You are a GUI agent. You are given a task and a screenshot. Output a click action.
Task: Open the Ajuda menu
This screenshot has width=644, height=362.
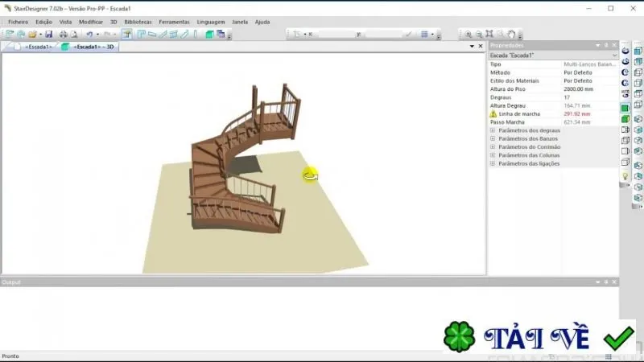[262, 22]
